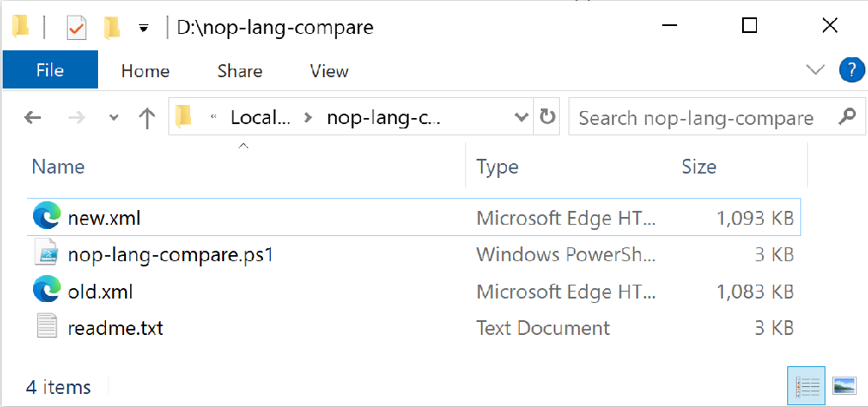Switch to Large icons view layout
Screen dimensions: 868x407
[844, 385]
